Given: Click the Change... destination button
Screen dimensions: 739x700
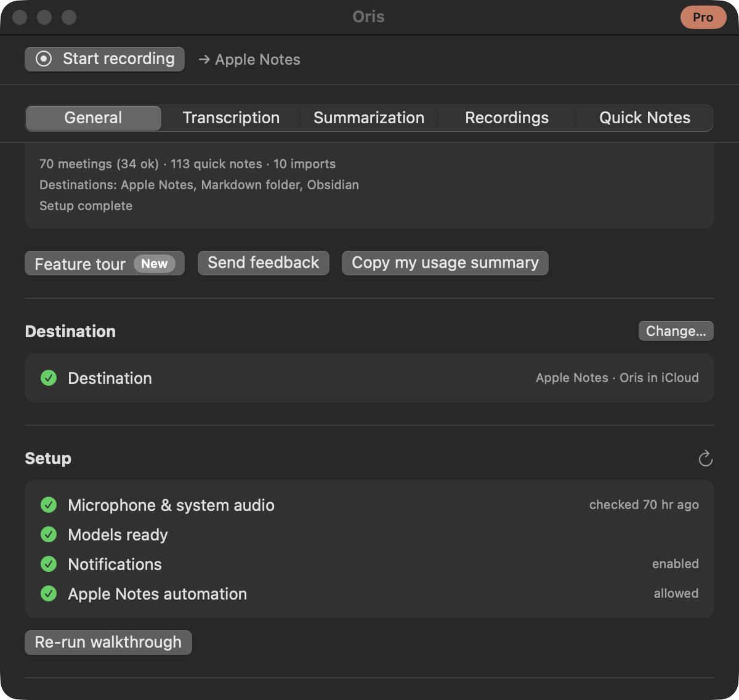Looking at the screenshot, I should (676, 331).
